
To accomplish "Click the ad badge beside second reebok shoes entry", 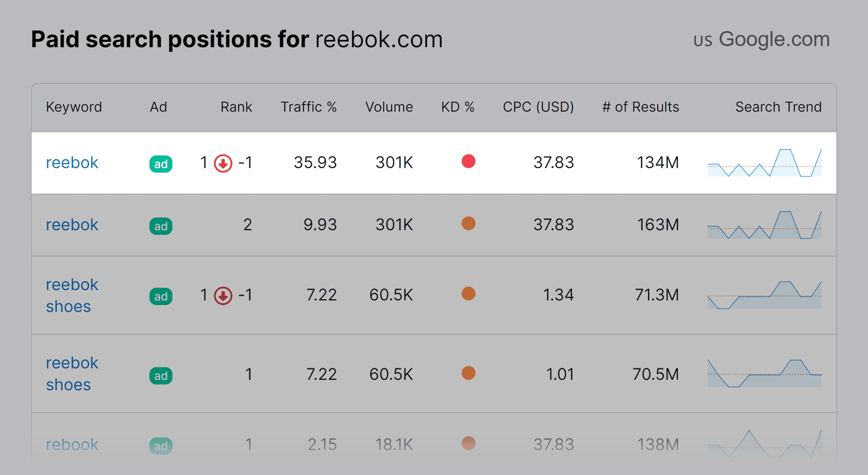I will (x=160, y=375).
